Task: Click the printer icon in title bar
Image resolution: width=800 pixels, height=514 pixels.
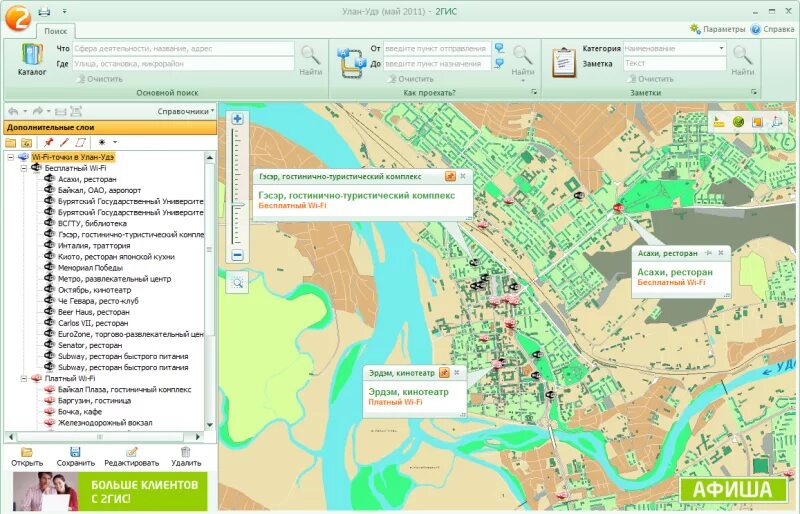Action: pos(44,11)
